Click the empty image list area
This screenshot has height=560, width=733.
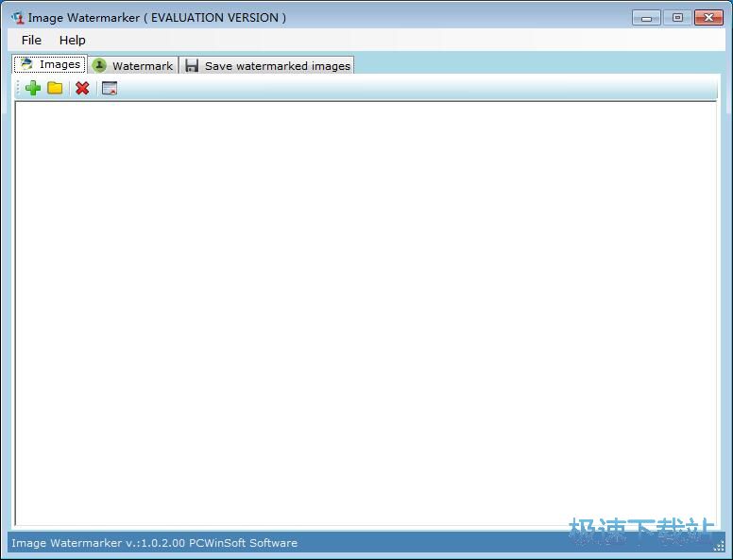click(x=366, y=314)
